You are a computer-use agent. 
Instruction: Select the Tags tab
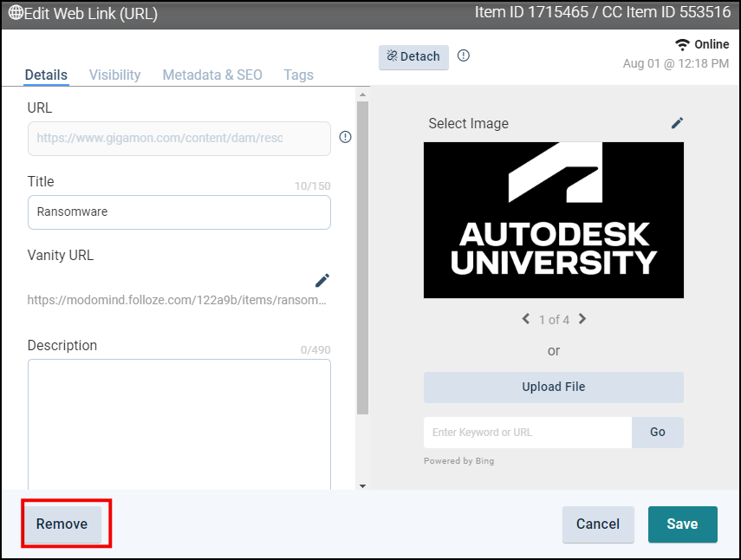click(298, 75)
